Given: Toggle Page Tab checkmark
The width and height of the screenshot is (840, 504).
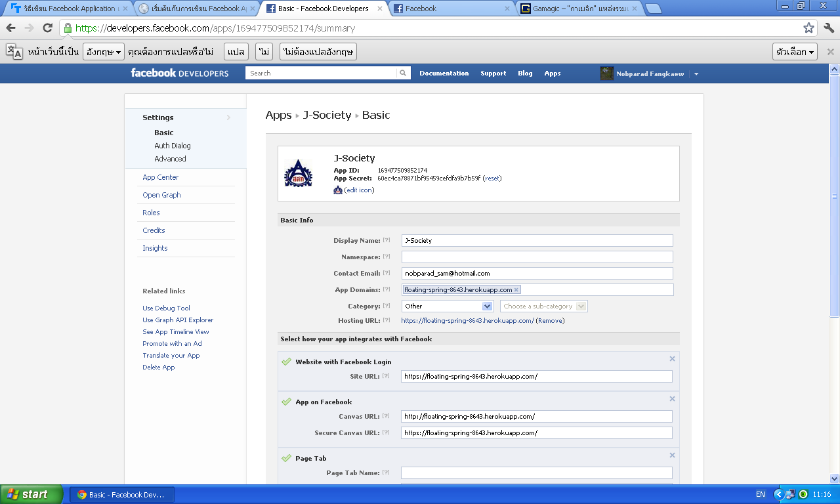Looking at the screenshot, I should 286,458.
